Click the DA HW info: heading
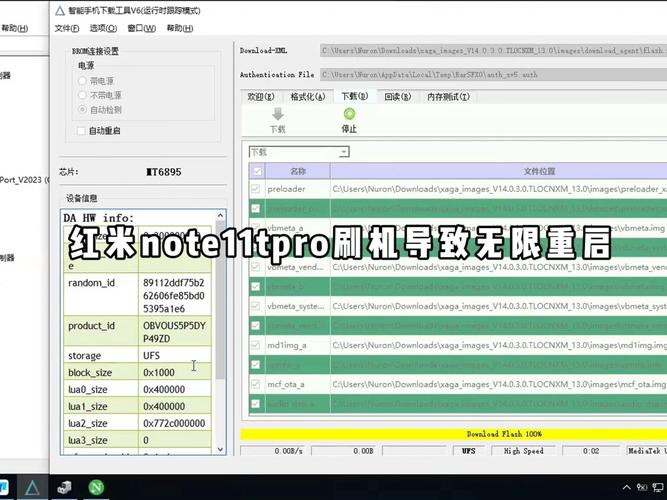This screenshot has width=667, height=500. [99, 218]
